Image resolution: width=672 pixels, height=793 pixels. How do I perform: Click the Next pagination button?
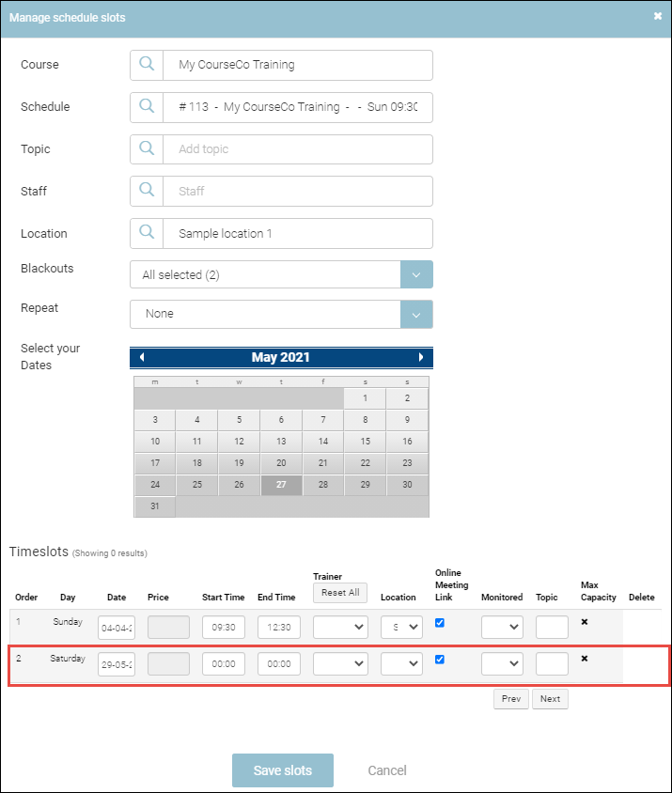click(x=550, y=699)
